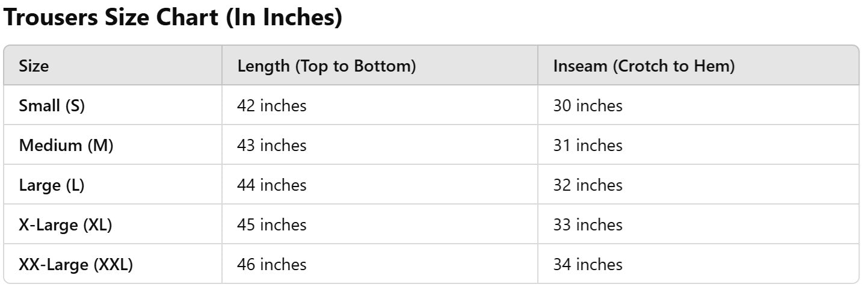Select the '43 inches' length value
The image size is (868, 293).
[x=272, y=146]
